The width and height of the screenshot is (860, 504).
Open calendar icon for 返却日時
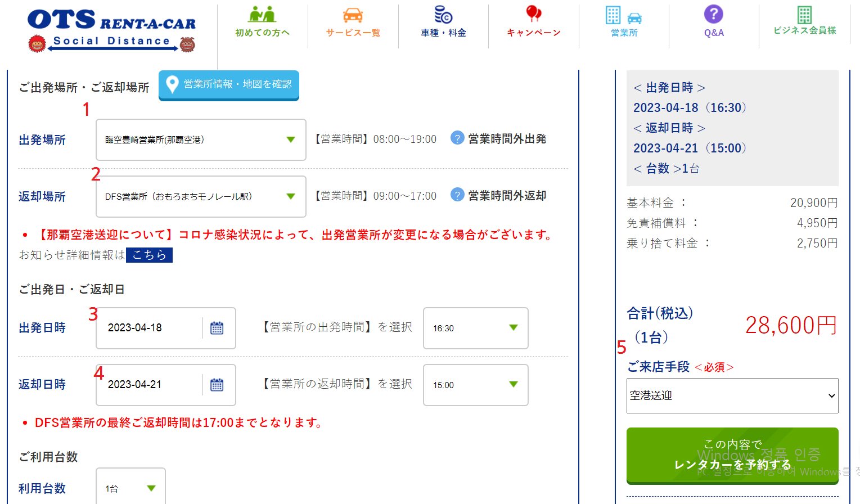point(217,385)
